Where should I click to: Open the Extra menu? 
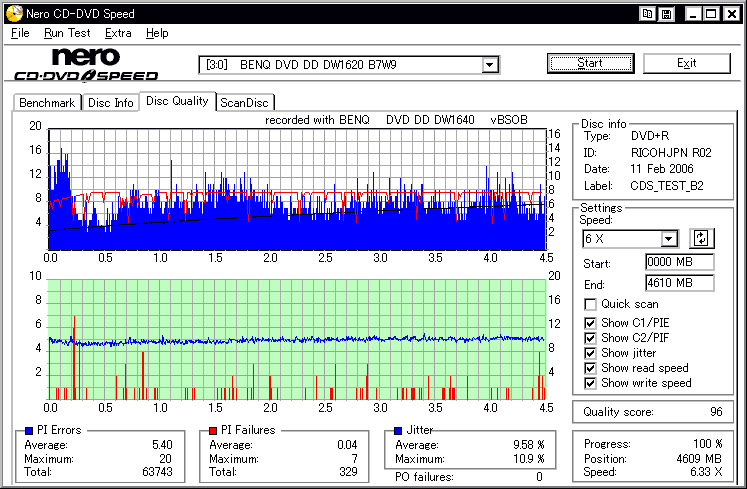(118, 33)
